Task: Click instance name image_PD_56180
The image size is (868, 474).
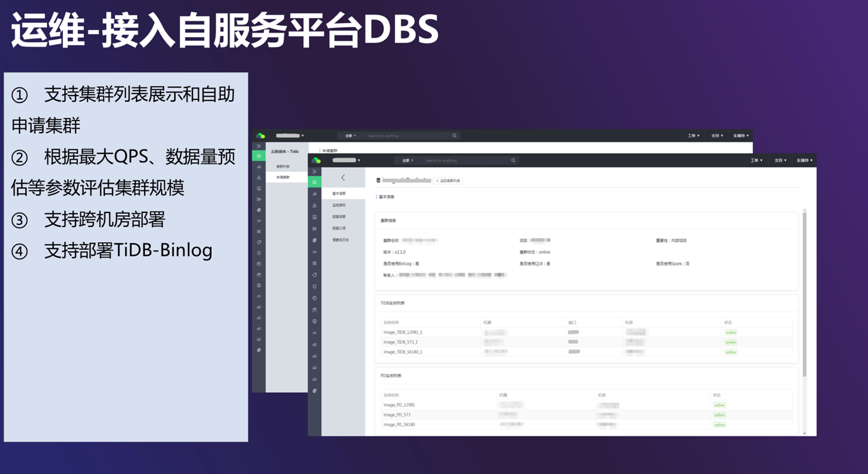Action: (x=399, y=424)
